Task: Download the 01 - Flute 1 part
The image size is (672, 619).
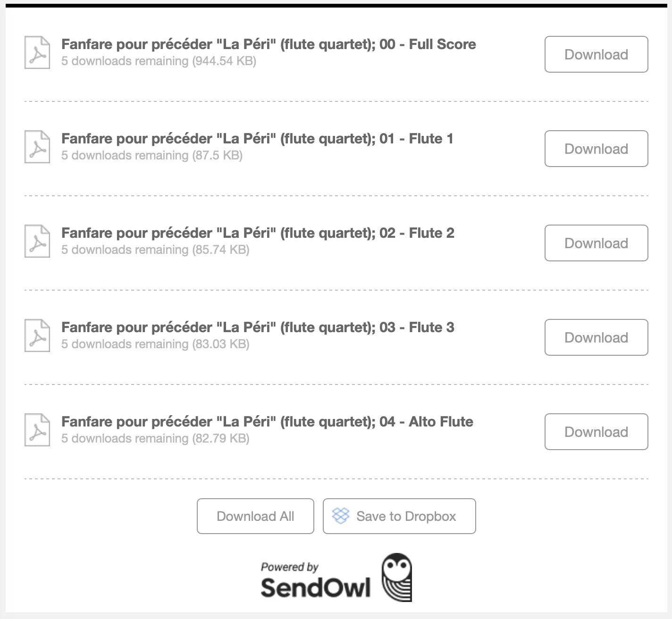Action: pyautogui.click(x=596, y=149)
